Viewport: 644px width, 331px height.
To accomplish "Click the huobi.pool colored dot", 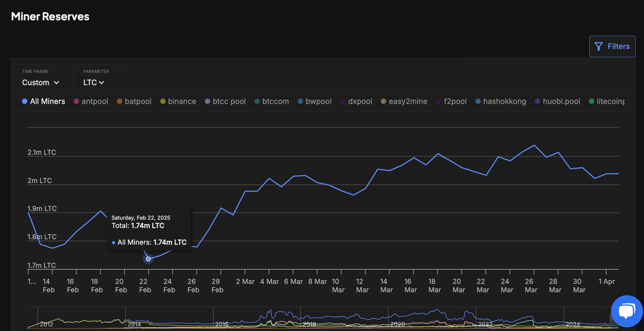I will tap(537, 101).
